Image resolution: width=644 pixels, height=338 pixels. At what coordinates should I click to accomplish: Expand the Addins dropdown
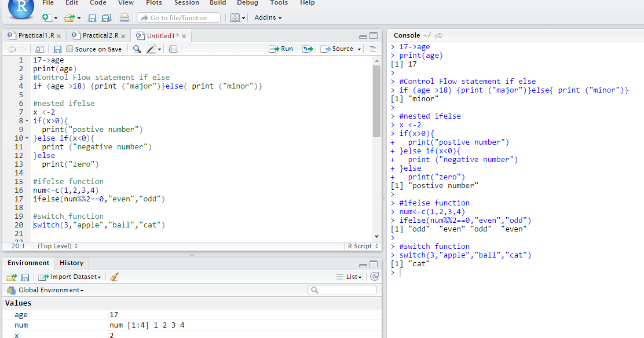point(267,17)
